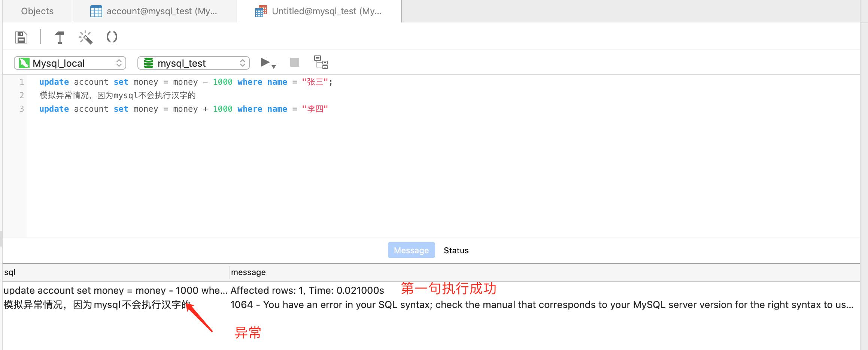This screenshot has width=868, height=350.
Task: Click line number 2 in editor gutter
Action: [x=22, y=95]
